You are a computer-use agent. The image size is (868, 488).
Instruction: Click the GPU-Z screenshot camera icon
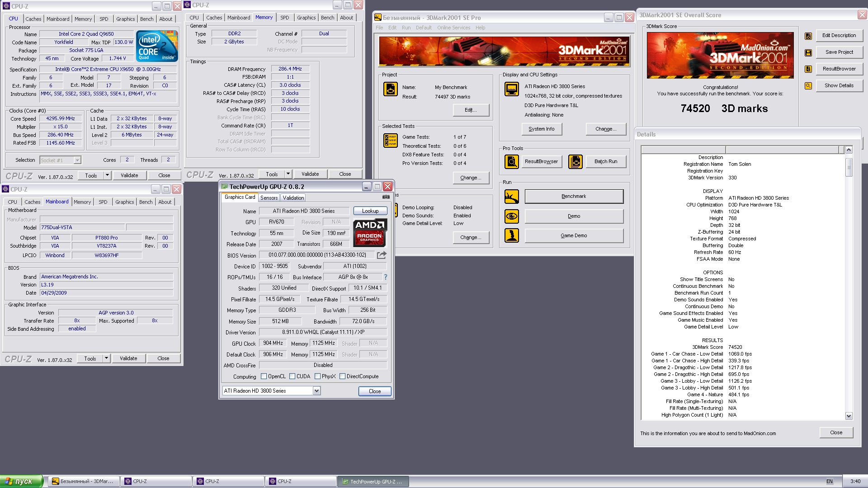(386, 197)
